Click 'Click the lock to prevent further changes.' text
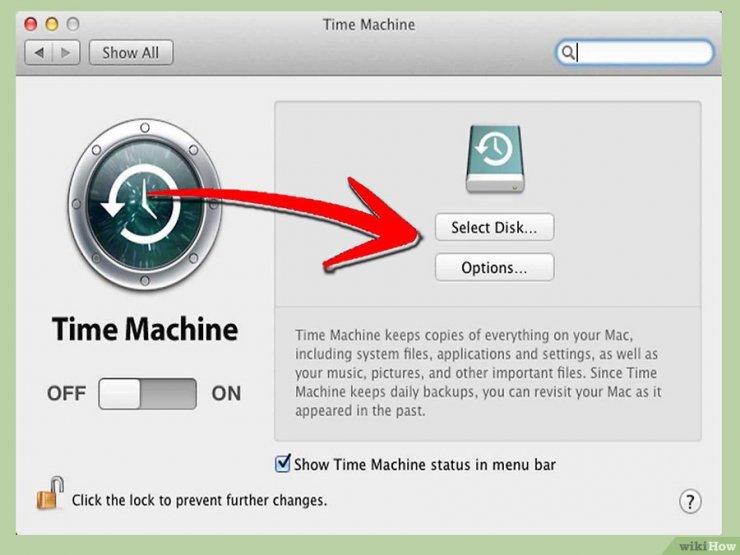 [199, 500]
